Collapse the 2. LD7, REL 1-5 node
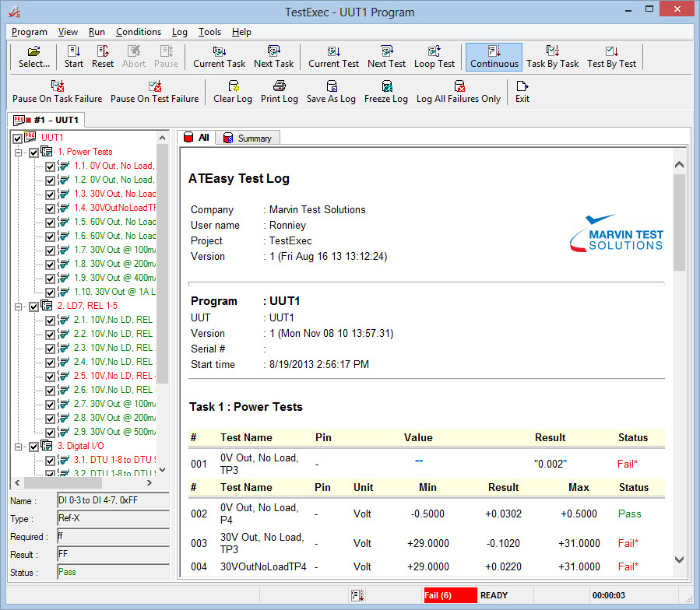 (x=19, y=307)
